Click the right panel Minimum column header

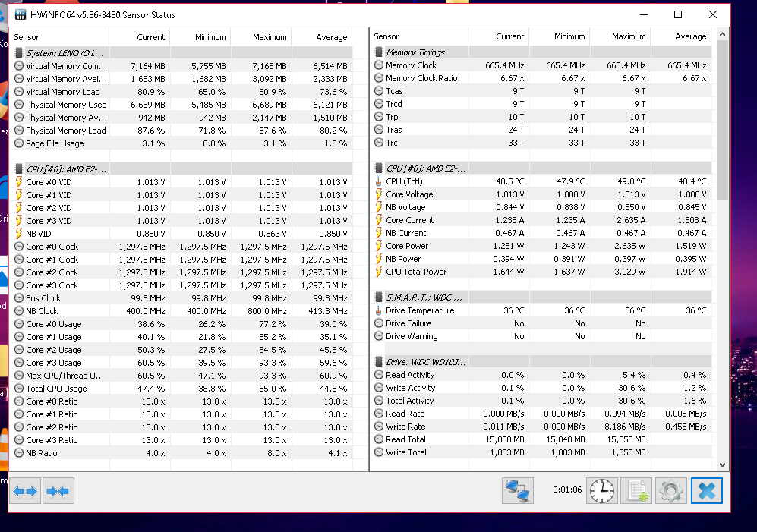[x=560, y=36]
